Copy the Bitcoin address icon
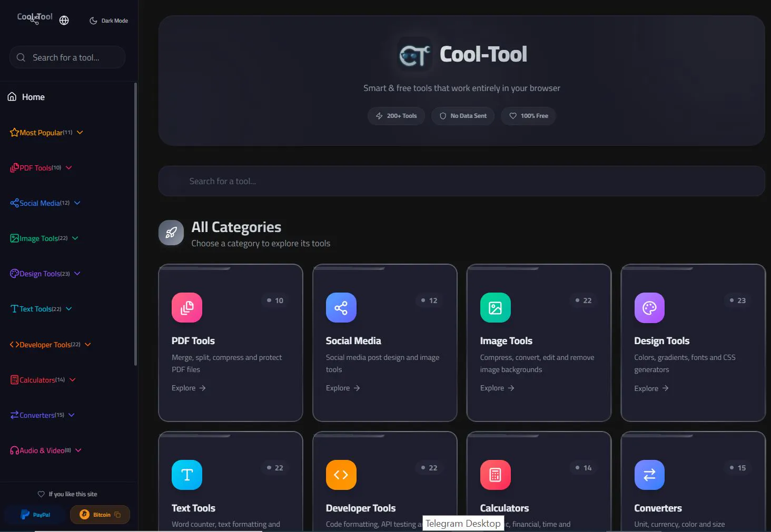Viewport: 771px width, 532px height. [117, 515]
